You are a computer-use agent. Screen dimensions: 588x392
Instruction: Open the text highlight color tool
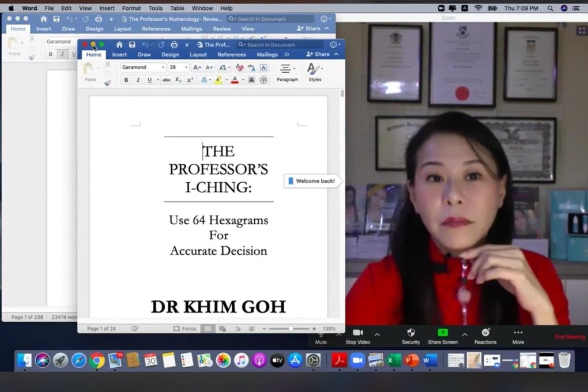pos(220,79)
